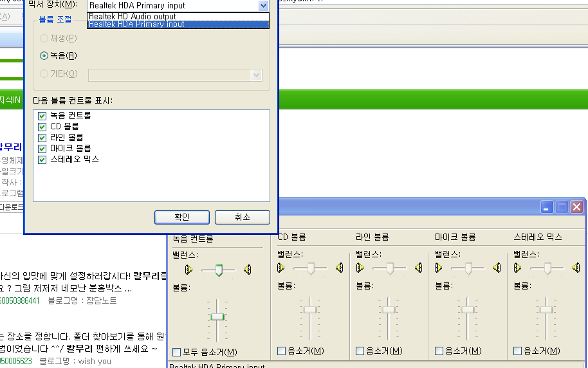This screenshot has height=368, width=588.
Task: Open the mixer device dropdown arrow
Action: (x=263, y=6)
